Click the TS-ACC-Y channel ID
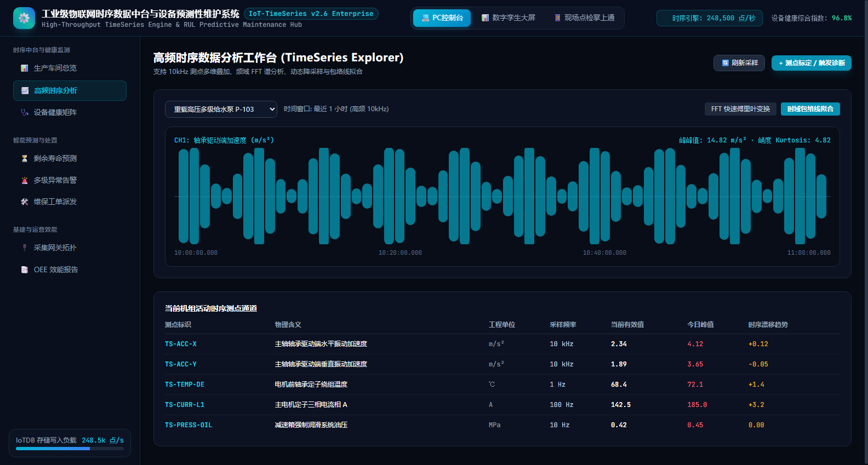 [180, 364]
